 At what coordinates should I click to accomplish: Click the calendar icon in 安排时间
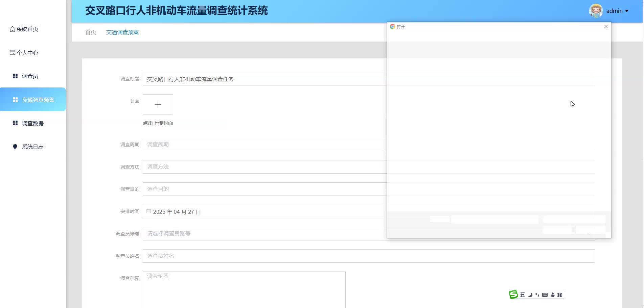click(148, 211)
